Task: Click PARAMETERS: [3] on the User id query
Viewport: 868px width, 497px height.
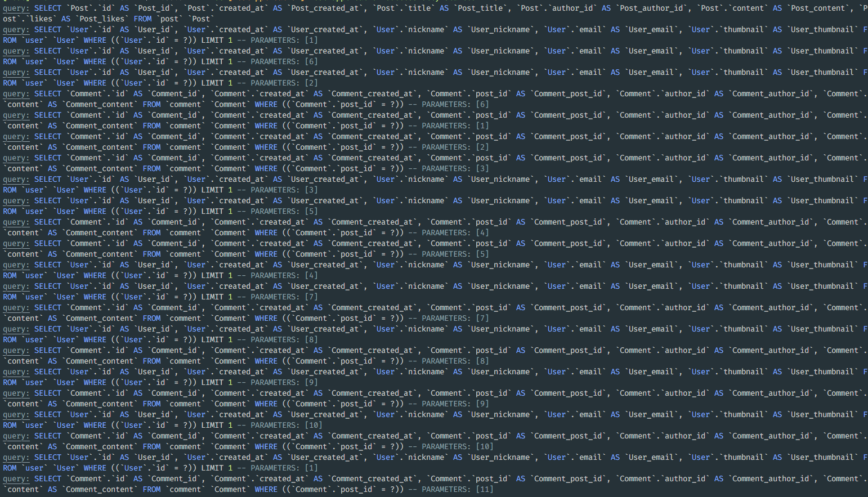Action: tap(284, 190)
